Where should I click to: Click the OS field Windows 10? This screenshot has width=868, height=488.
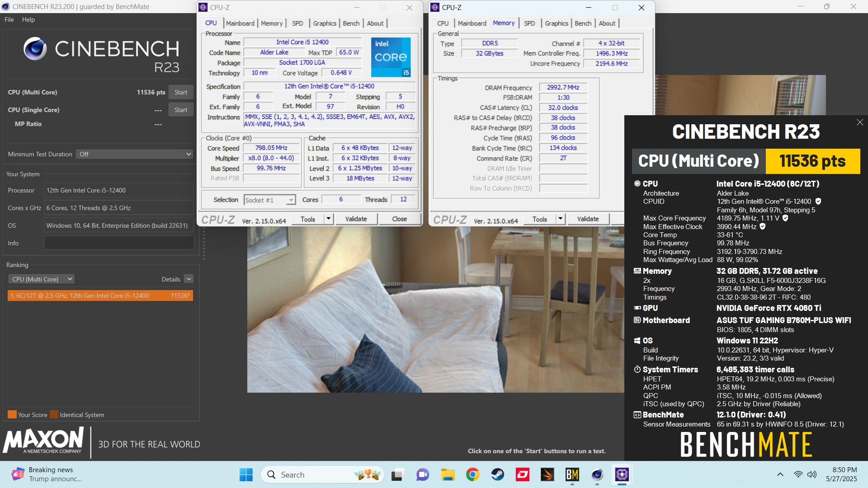(x=119, y=225)
